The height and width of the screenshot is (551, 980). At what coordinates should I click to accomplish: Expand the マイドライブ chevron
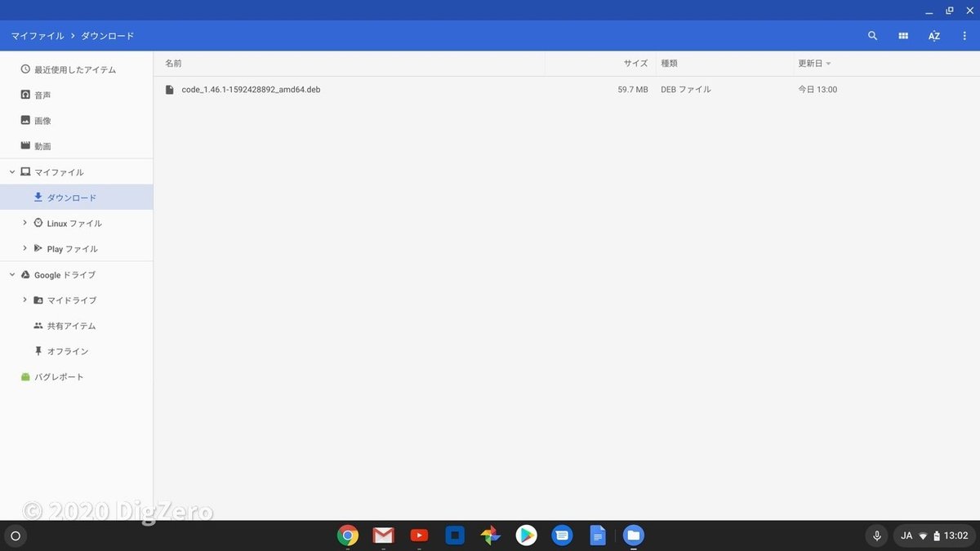[x=24, y=300]
